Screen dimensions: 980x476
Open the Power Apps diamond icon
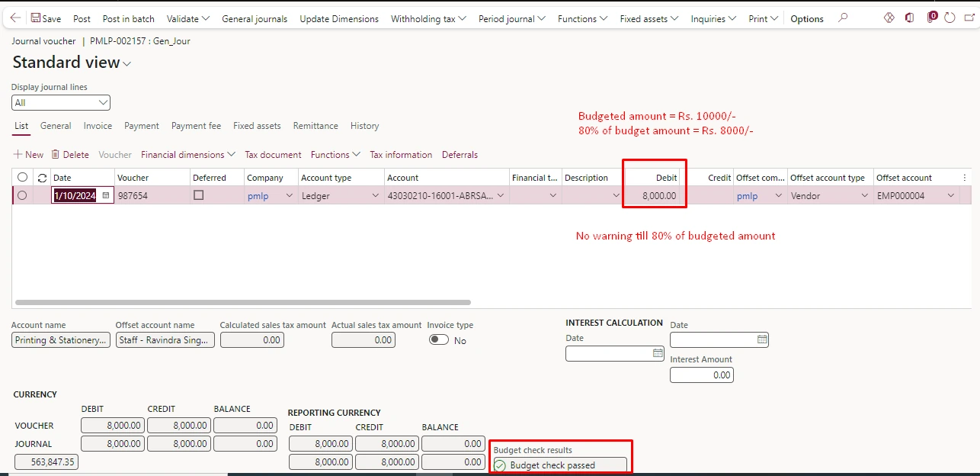[x=889, y=18]
